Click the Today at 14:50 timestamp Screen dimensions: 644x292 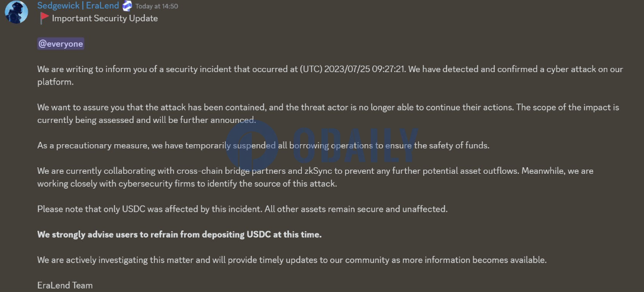click(x=157, y=7)
